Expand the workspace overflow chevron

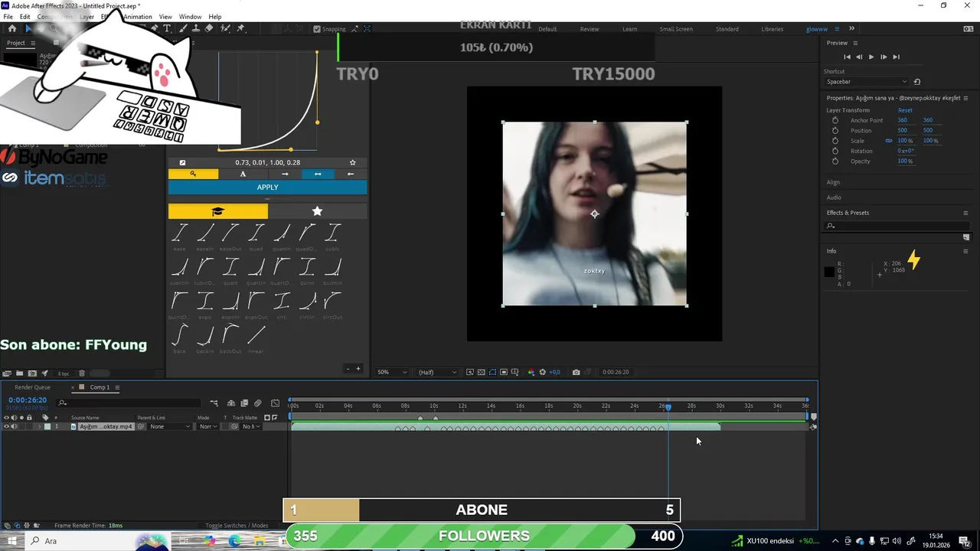pos(851,28)
